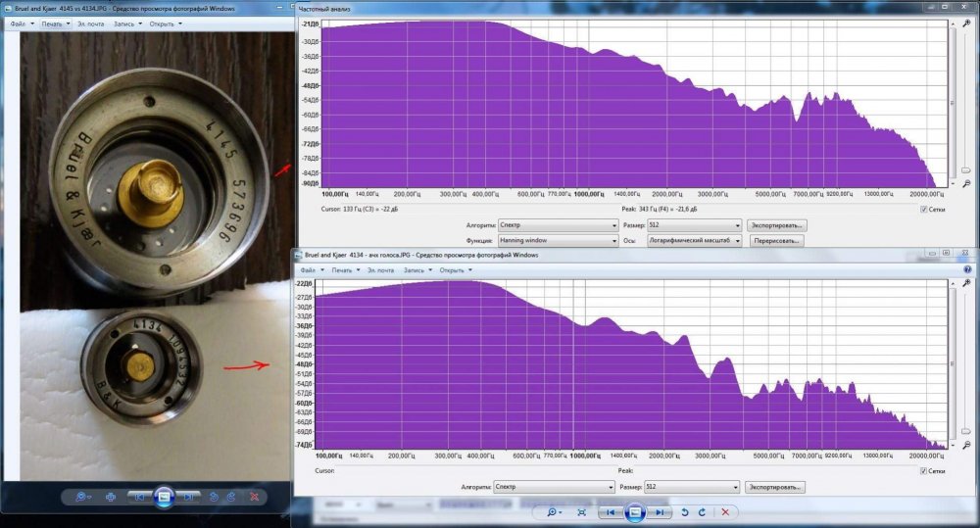The height and width of the screenshot is (528, 980).
Task: Click the blue help icon in the lower viewer window
Action: [967, 269]
